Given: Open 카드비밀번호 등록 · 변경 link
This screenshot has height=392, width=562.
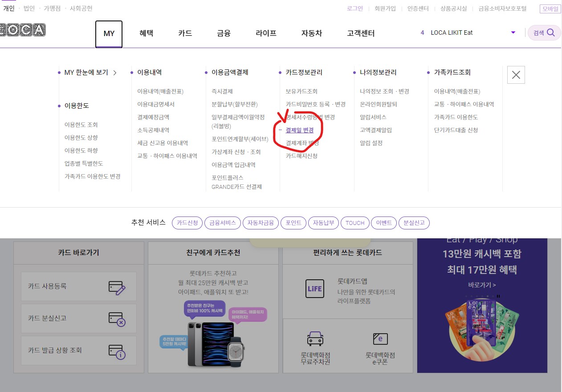Looking at the screenshot, I should pos(316,104).
